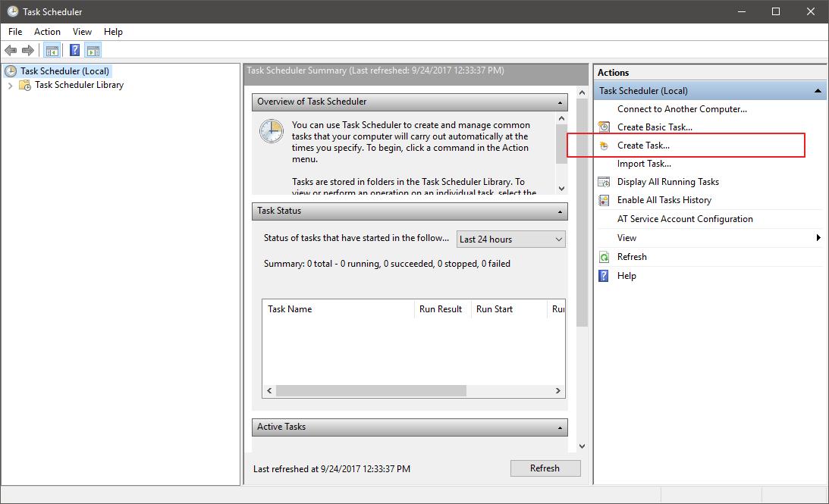Select the Create Task action
The width and height of the screenshot is (829, 504).
[x=643, y=146]
